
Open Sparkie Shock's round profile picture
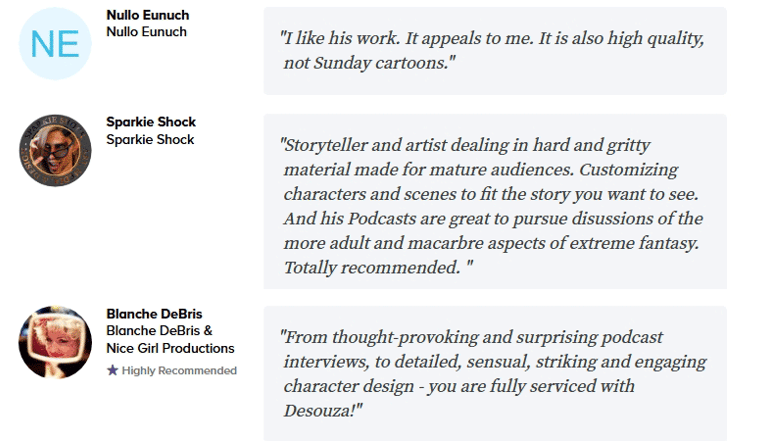coord(55,150)
